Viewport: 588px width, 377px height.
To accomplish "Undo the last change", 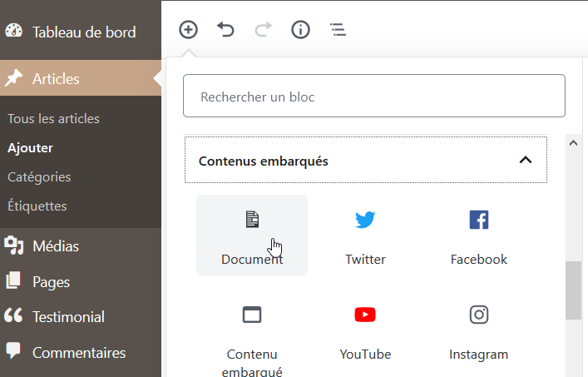I will (225, 30).
